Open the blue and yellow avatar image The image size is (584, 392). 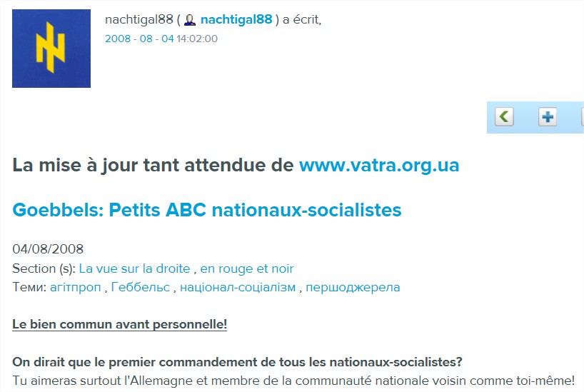[x=51, y=49]
